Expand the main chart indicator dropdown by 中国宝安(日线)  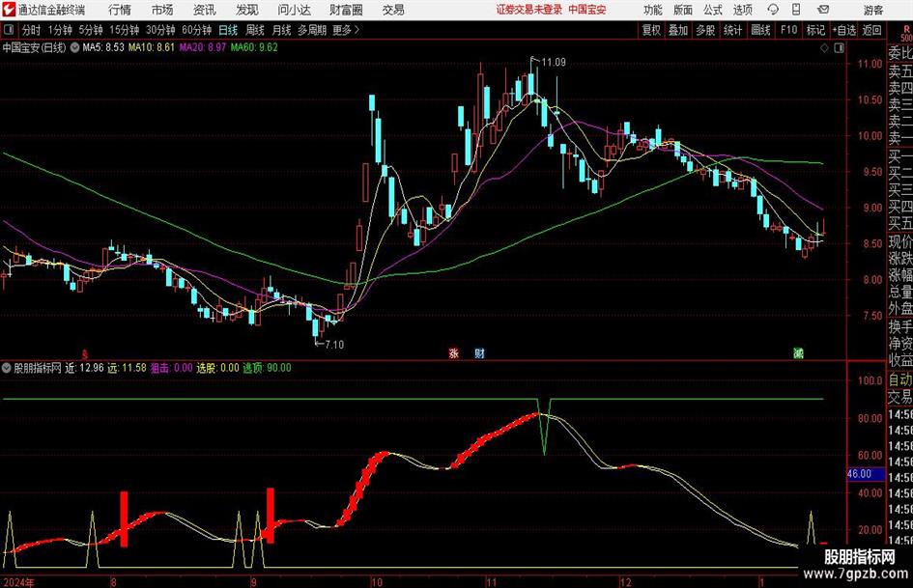pyautogui.click(x=74, y=47)
